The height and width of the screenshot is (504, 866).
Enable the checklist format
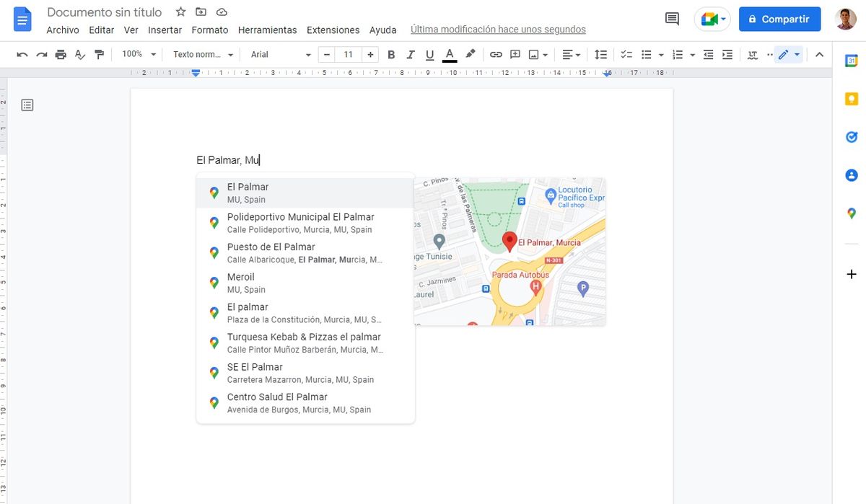[x=626, y=54]
